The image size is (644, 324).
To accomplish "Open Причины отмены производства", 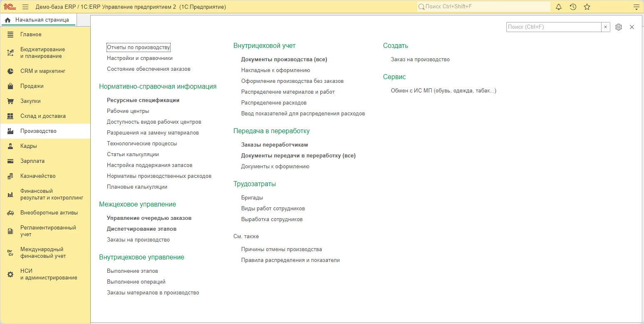I will [282, 249].
